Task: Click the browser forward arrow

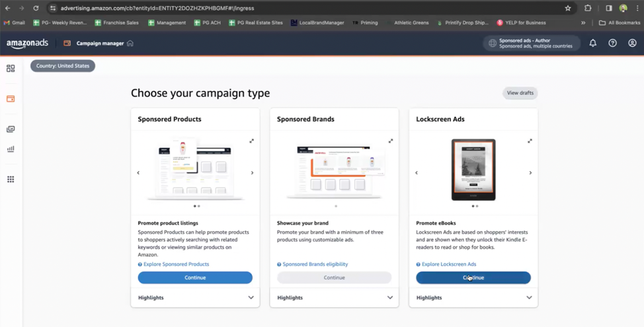Action: [21, 8]
